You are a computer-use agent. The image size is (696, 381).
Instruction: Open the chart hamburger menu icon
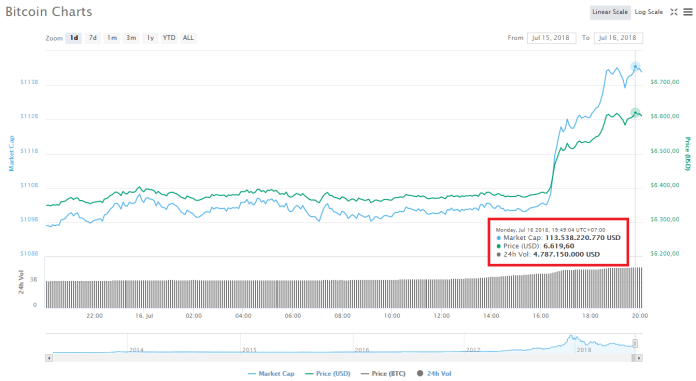coord(688,12)
